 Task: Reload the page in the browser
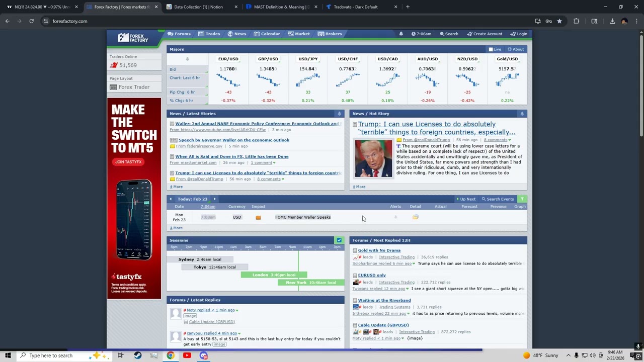(31, 21)
